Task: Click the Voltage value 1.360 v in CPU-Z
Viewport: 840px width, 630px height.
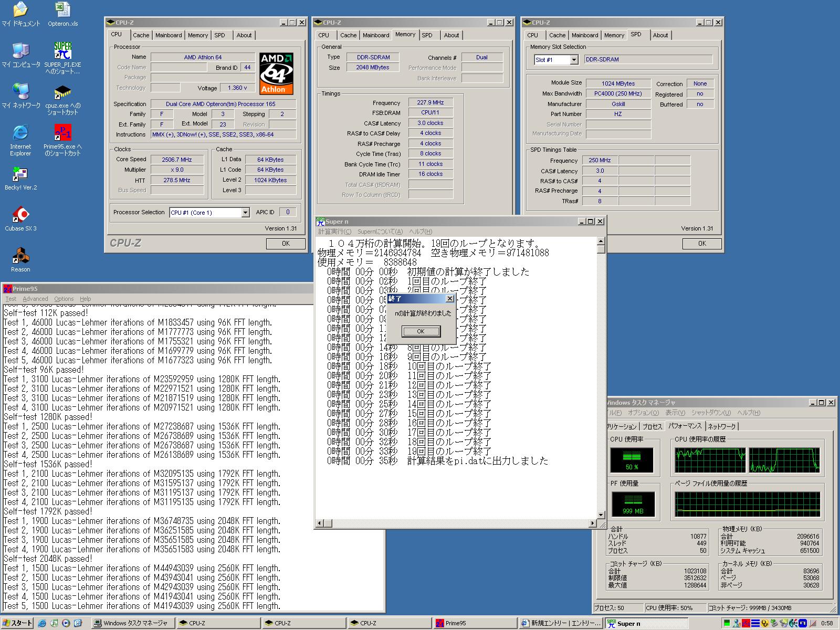Action: point(238,88)
